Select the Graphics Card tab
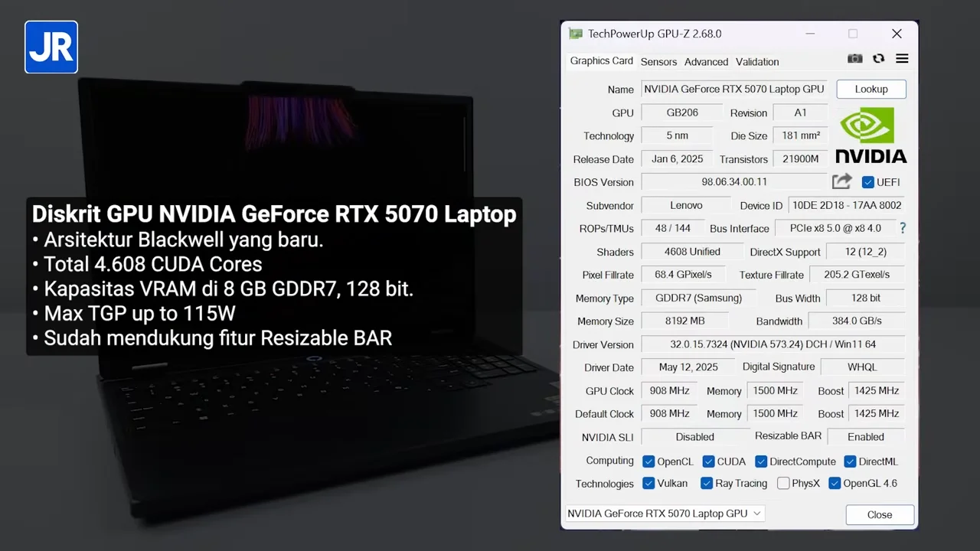980x551 pixels. tap(602, 61)
